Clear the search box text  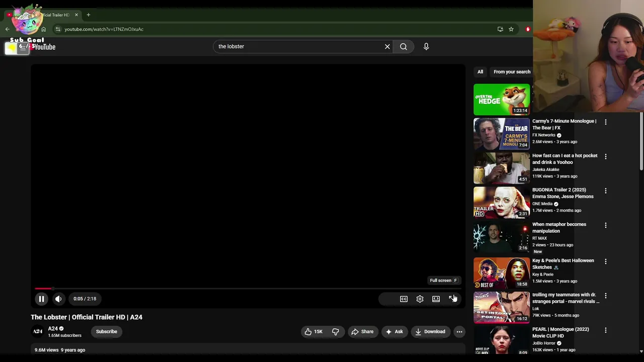(x=387, y=46)
